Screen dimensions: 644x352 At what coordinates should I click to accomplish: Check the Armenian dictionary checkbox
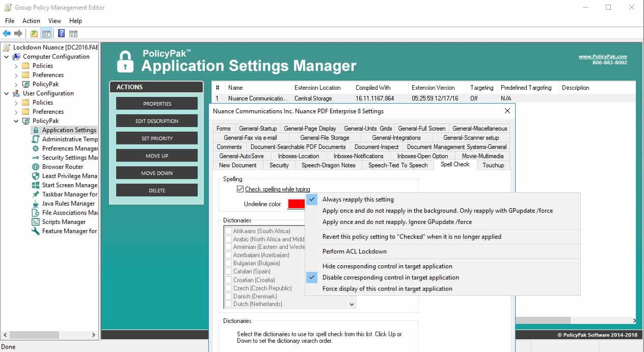pyautogui.click(x=229, y=247)
